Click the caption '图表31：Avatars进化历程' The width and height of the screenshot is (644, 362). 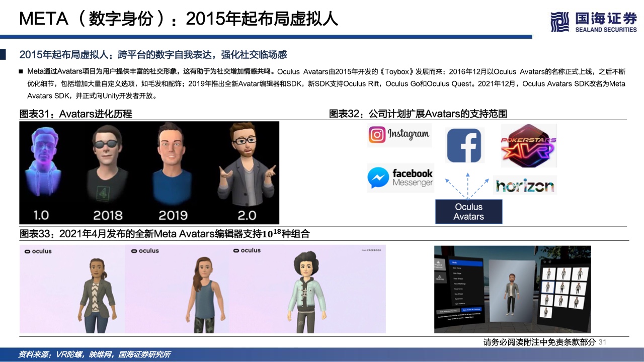(76, 114)
